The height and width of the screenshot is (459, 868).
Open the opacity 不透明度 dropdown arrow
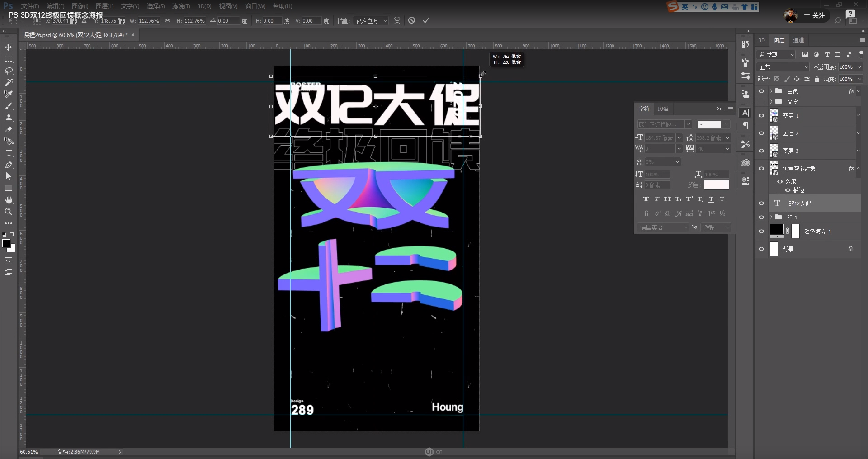(859, 67)
